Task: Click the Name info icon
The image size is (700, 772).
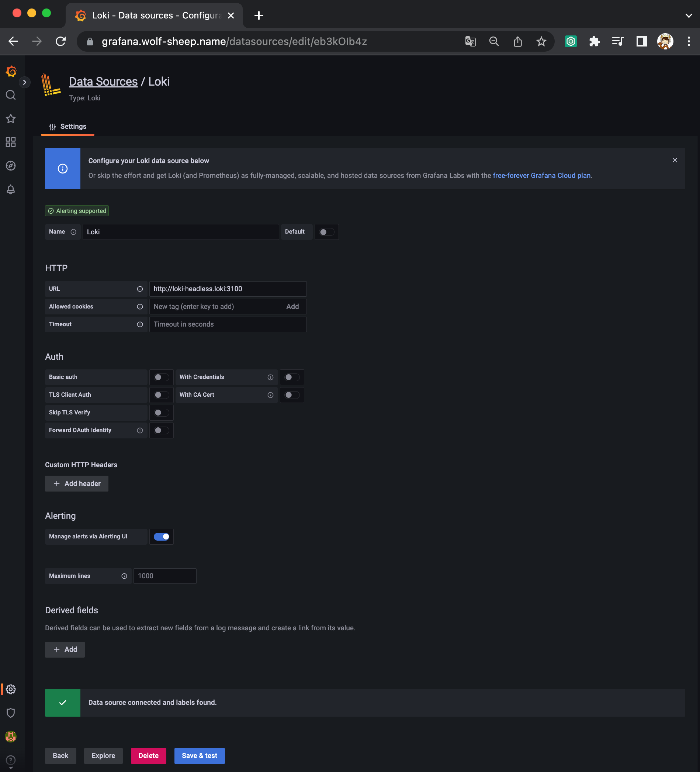Action: (73, 232)
